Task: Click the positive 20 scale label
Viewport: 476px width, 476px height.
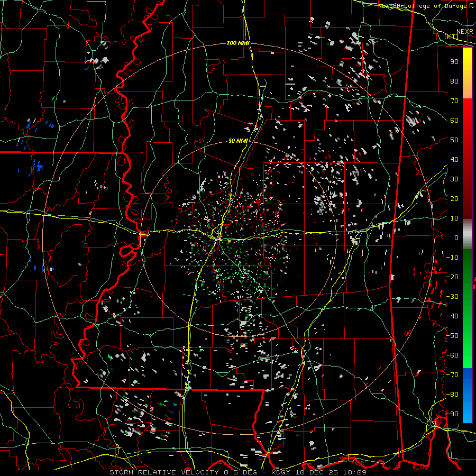Action: [x=454, y=198]
